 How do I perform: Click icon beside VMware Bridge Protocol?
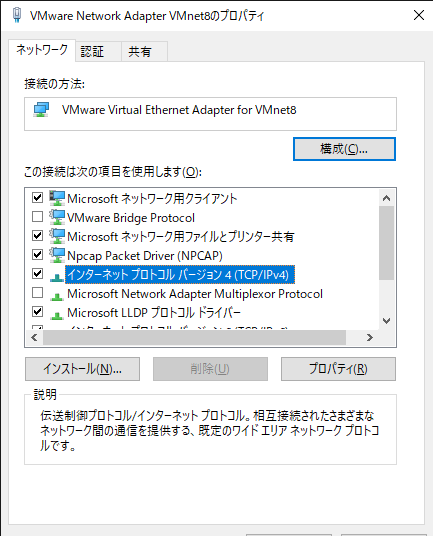coord(57,217)
